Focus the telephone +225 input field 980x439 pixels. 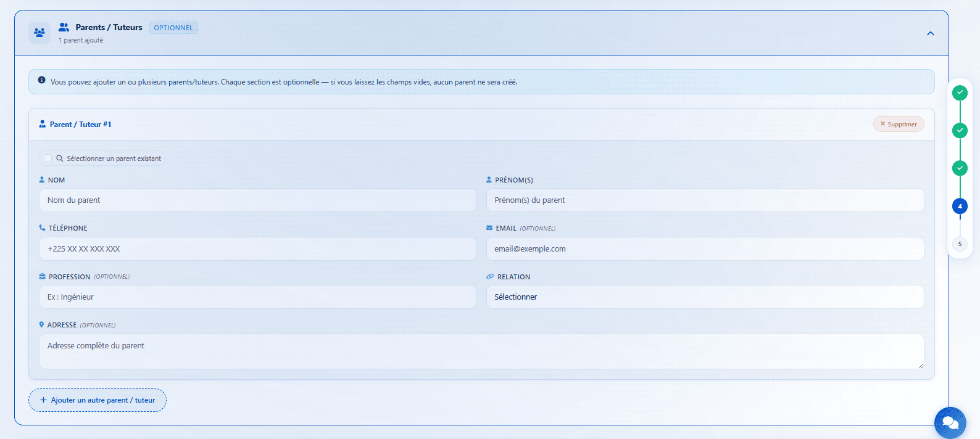click(258, 249)
